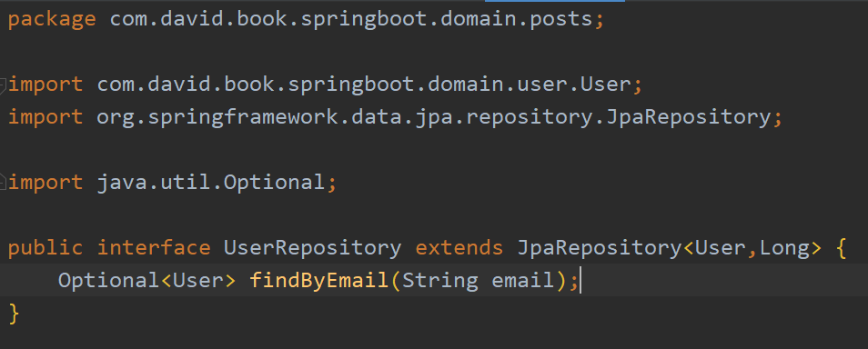This screenshot has height=349, width=868.
Task: Click the fold end marker beside java.util import
Action: coord(3,182)
